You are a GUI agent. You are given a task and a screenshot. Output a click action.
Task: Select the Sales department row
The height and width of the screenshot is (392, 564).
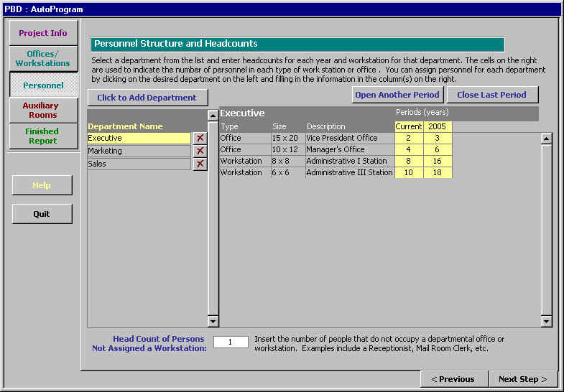(x=139, y=164)
